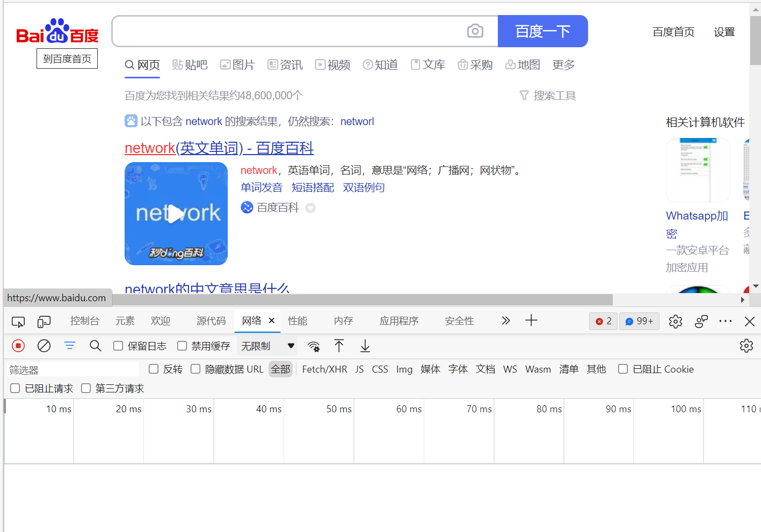Add a new DevTools tab with plus
This screenshot has width=761, height=532.
point(531,320)
